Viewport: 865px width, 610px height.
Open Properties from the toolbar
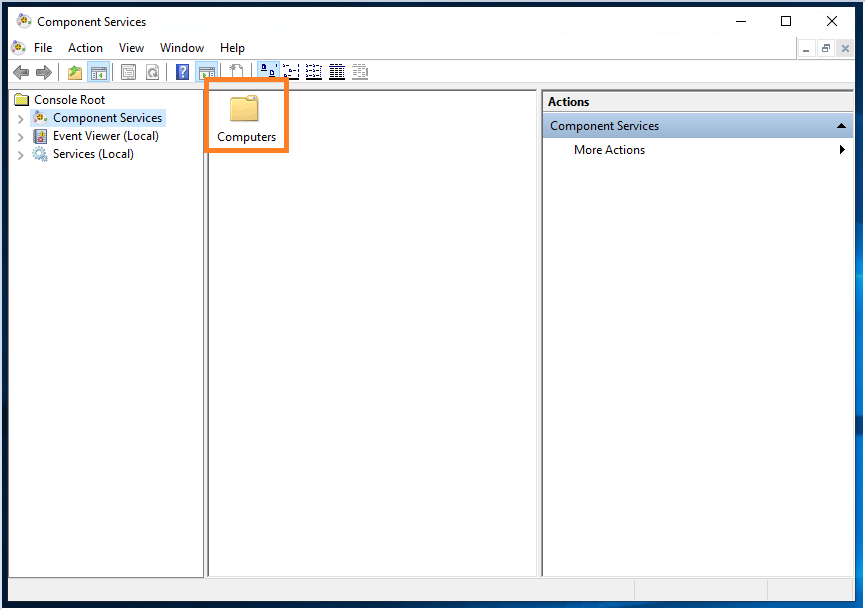[129, 72]
